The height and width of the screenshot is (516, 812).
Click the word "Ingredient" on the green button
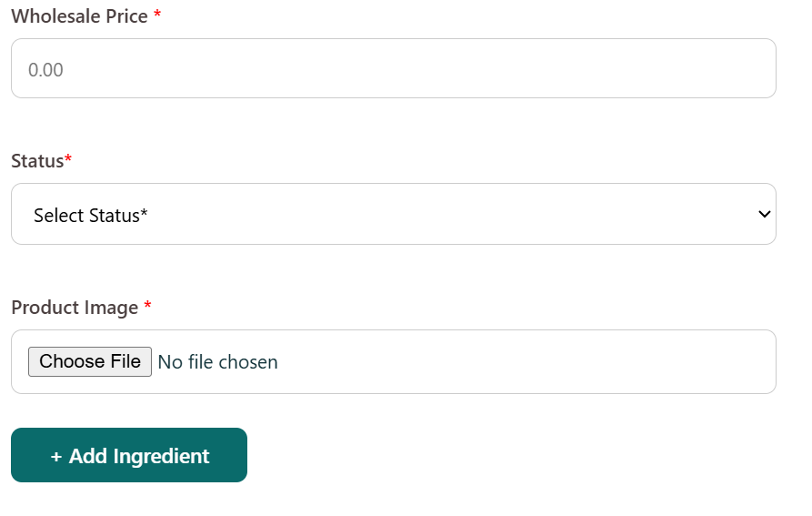pyautogui.click(x=161, y=456)
